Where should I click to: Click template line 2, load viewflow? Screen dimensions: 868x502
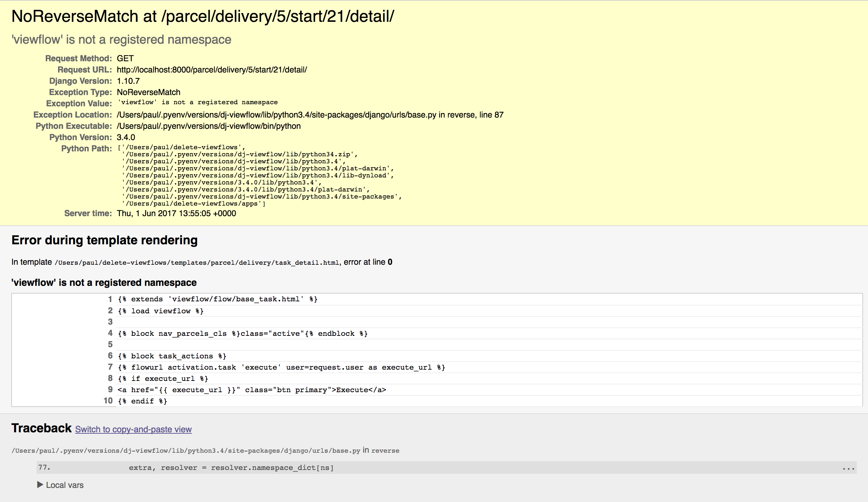(x=161, y=311)
